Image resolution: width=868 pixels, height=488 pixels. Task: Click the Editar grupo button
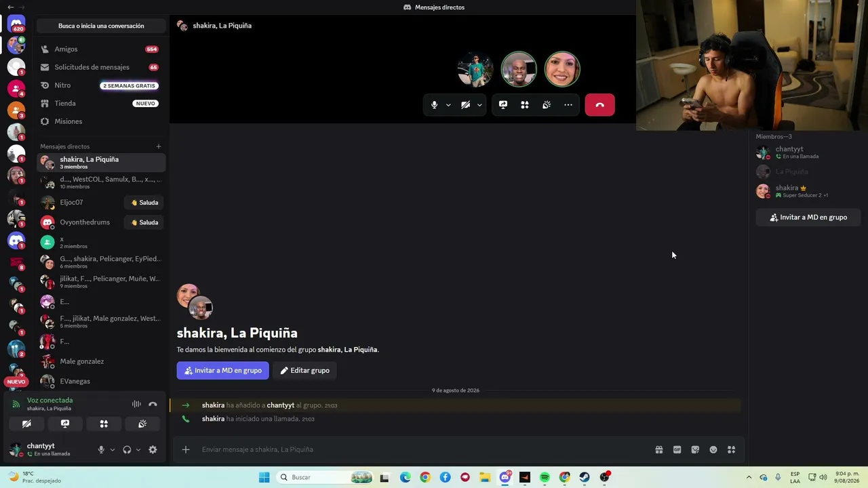coord(305,371)
